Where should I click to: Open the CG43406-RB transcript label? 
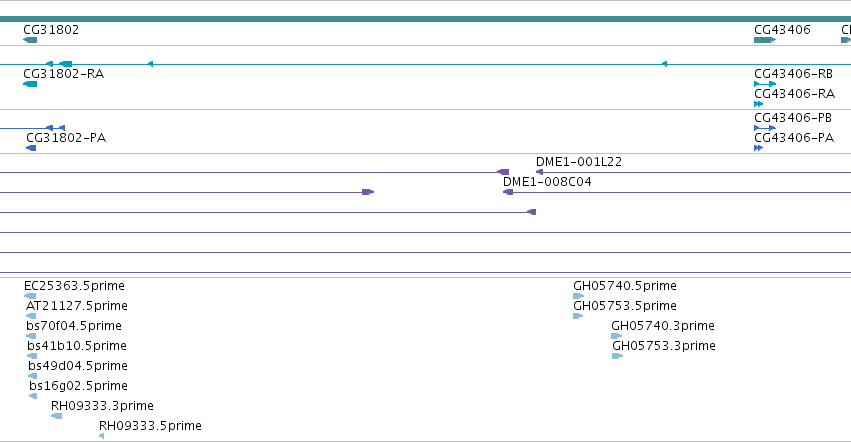(793, 74)
